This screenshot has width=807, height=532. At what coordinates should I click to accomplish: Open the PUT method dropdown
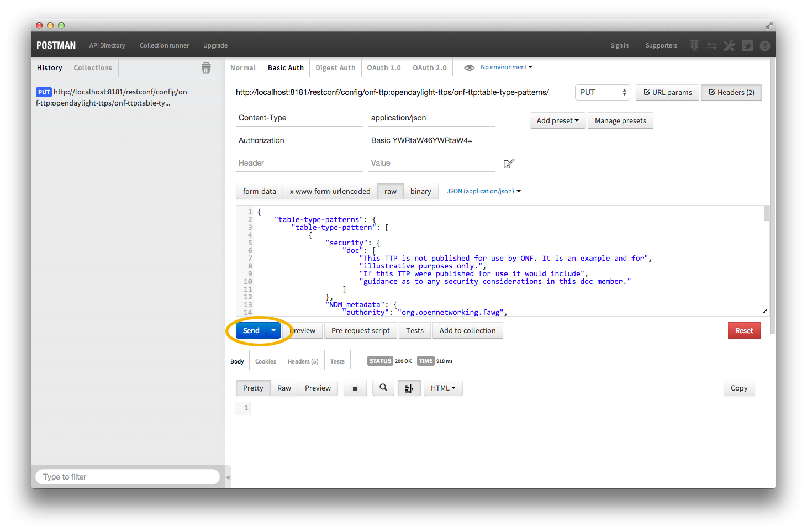[x=603, y=92]
